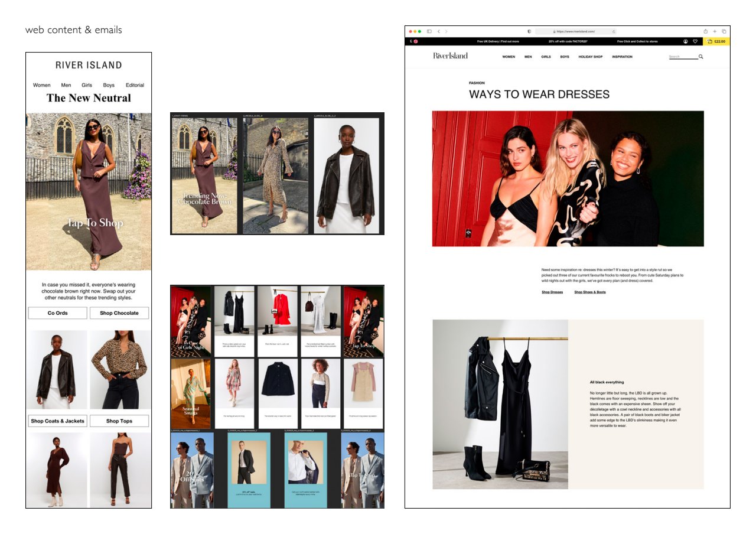Open the yellow shopping bag showing £22.00

716,41
